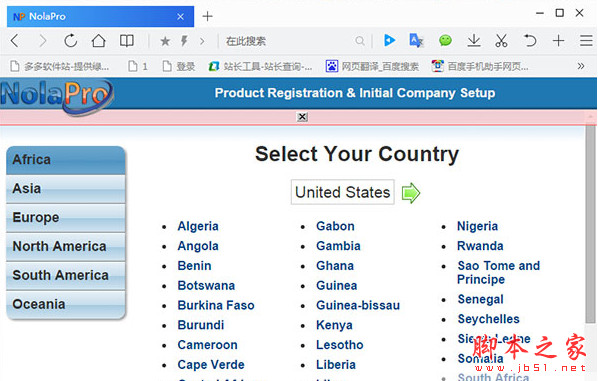598x381 pixels.
Task: Open the 网页翻译_百度搜索 bookmark
Action: coord(372,66)
